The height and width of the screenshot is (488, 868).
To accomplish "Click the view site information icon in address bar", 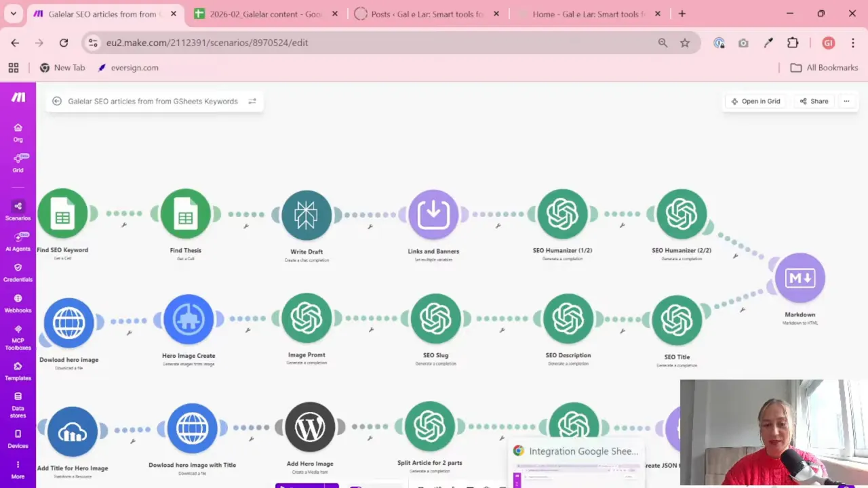I will click(94, 43).
